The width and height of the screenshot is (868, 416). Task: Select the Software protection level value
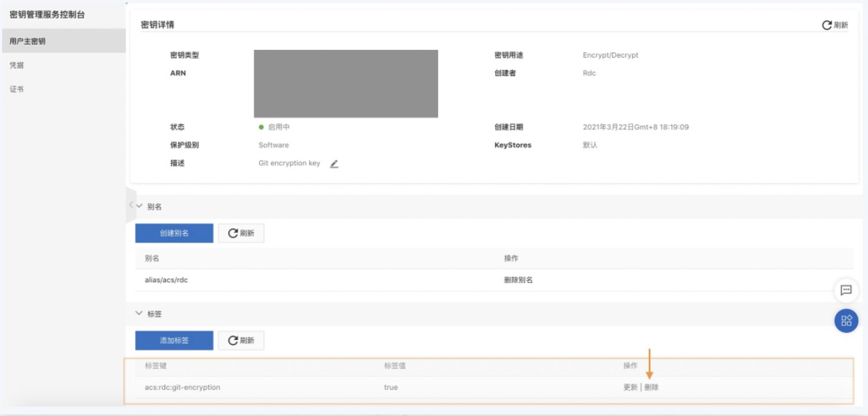pos(274,145)
